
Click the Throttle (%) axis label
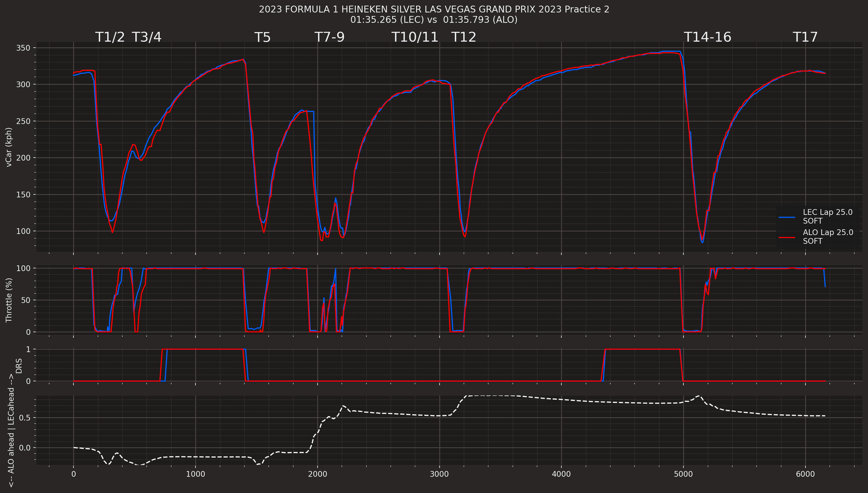pyautogui.click(x=9, y=300)
